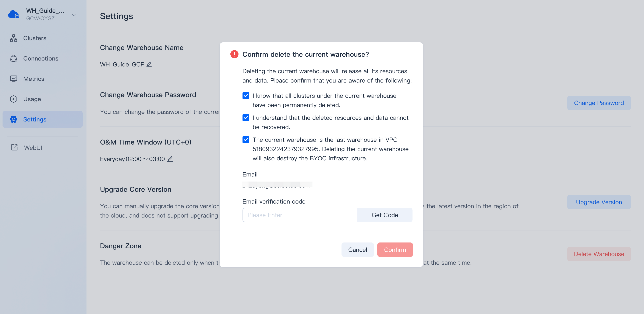Uncheck the last warehouse in VPC checkbox

click(x=246, y=140)
